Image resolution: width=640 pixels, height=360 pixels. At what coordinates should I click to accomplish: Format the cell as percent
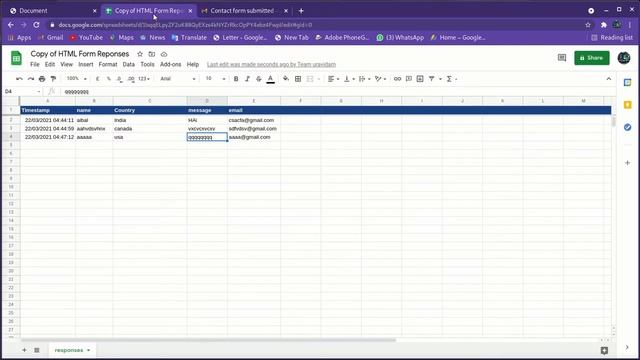point(109,79)
